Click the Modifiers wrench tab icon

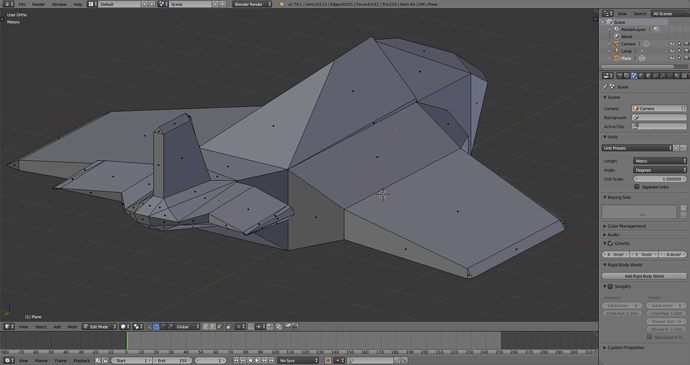tap(663, 76)
